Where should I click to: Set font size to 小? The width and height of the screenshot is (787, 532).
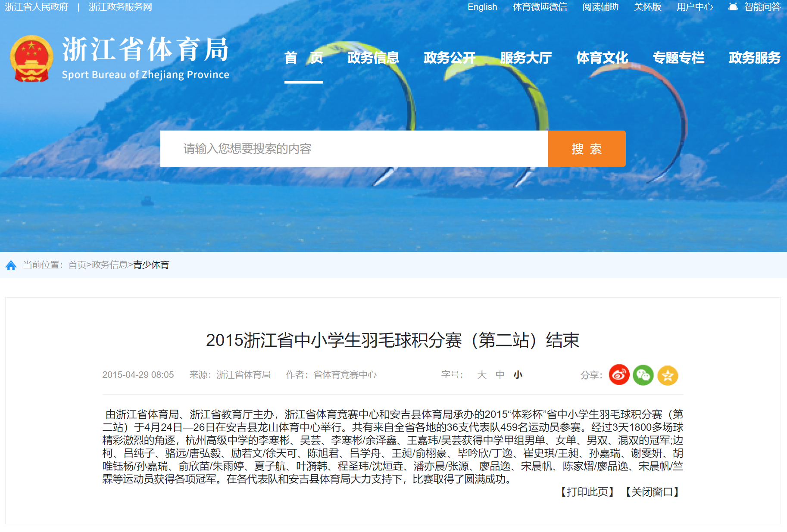point(518,375)
